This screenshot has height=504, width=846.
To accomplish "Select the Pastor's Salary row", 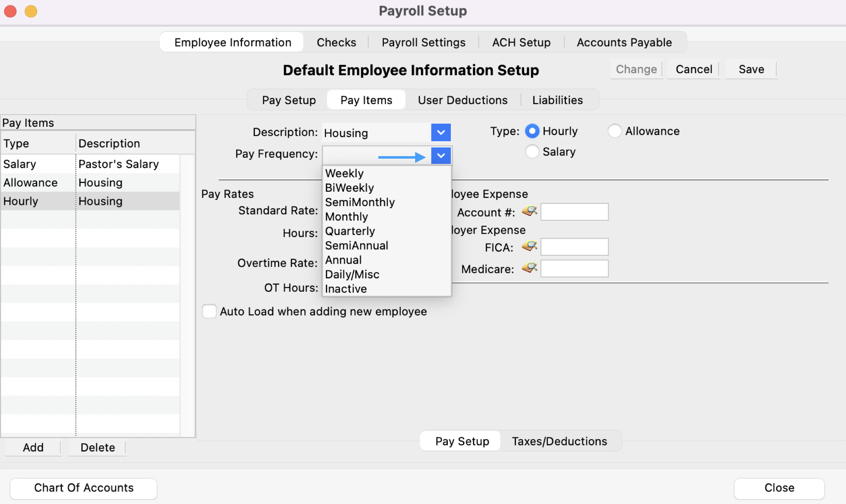I will click(118, 164).
